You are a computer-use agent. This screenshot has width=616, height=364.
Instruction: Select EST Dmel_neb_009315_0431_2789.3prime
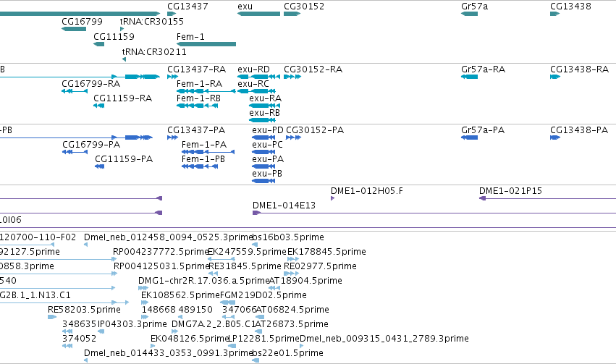click(384, 339)
